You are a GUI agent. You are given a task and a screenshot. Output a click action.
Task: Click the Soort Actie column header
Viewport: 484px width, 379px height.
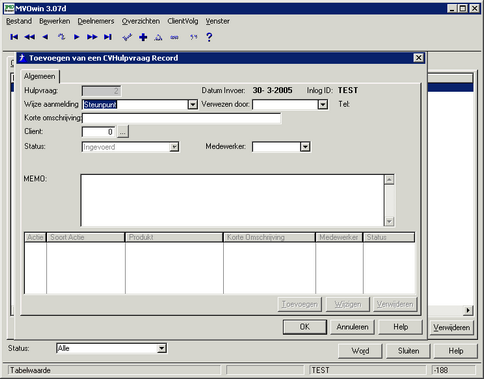pyautogui.click(x=86, y=237)
